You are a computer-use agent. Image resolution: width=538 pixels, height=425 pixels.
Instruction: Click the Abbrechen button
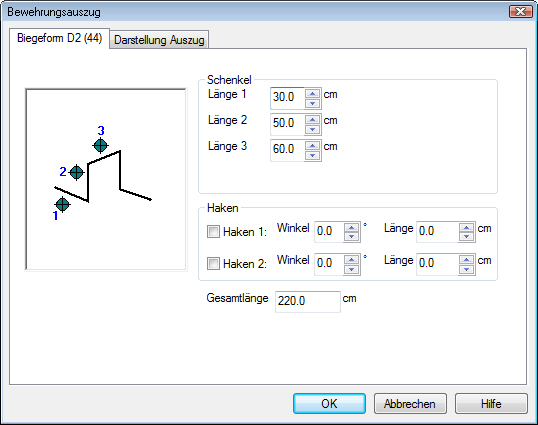coord(410,404)
